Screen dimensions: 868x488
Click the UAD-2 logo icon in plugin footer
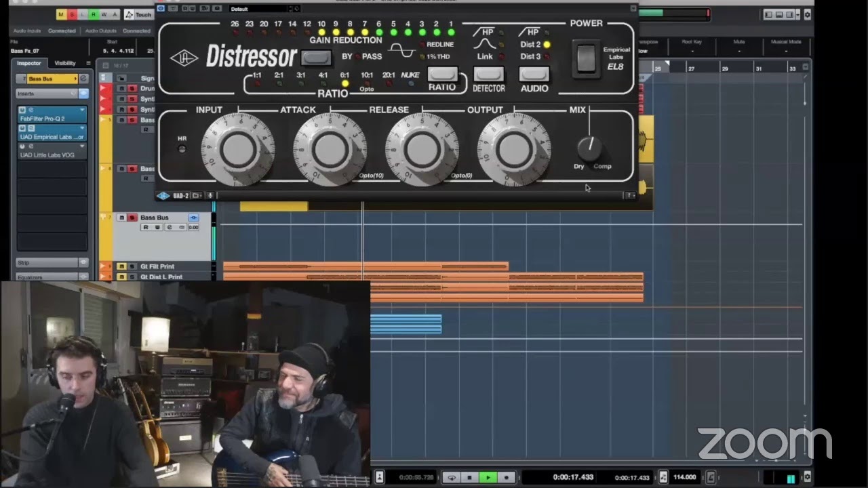coord(163,196)
